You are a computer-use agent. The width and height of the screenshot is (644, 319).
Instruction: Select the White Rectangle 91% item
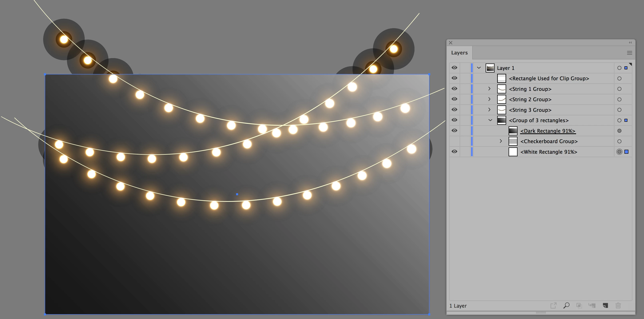coord(549,152)
